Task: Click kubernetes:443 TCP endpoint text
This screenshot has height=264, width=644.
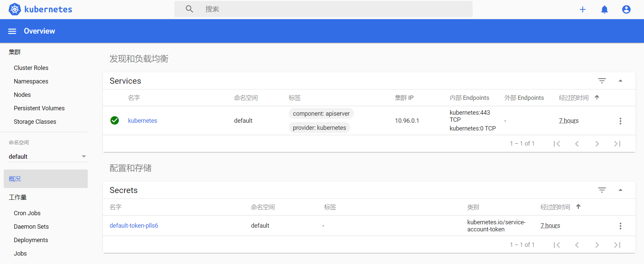Action: click(x=470, y=116)
